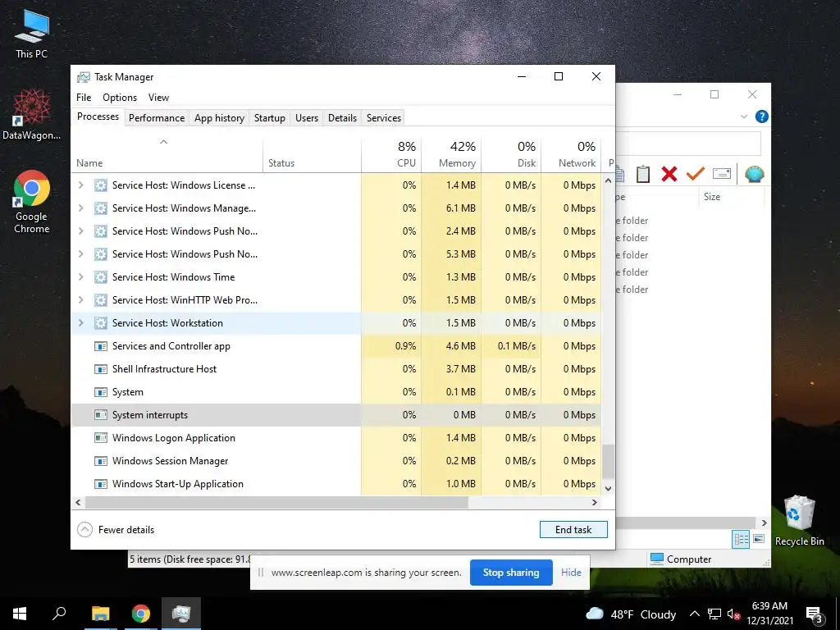Click the right arrow of Task Manager horizontal scrollbar

click(594, 503)
